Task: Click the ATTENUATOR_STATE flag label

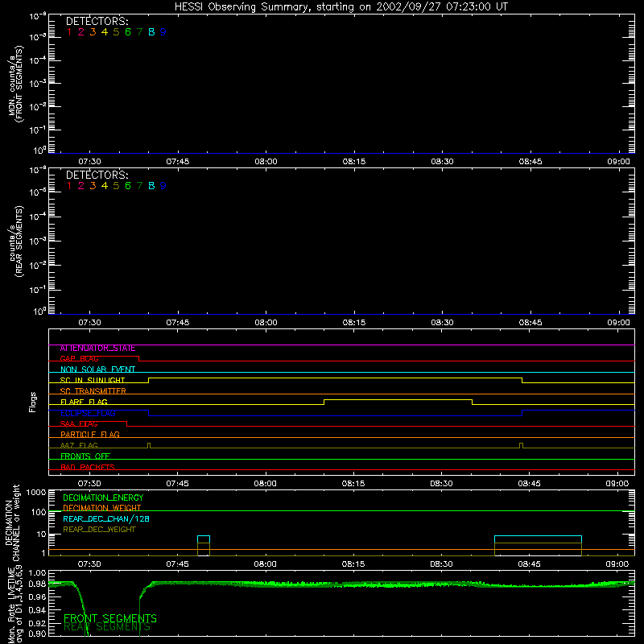Action: 97,349
